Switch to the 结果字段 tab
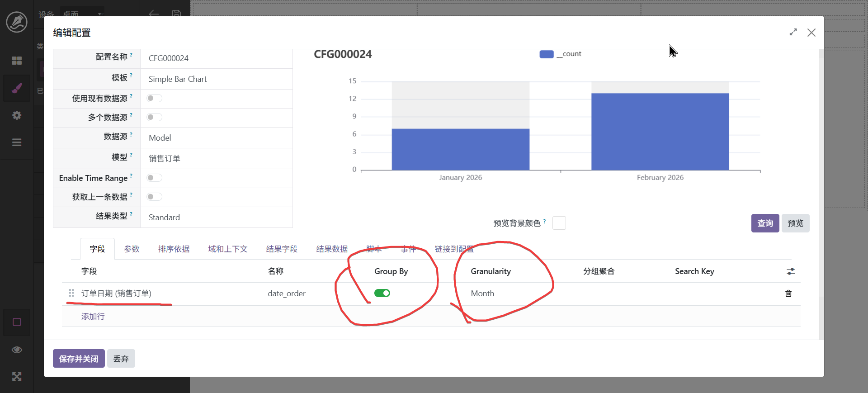The height and width of the screenshot is (393, 868). (x=282, y=249)
